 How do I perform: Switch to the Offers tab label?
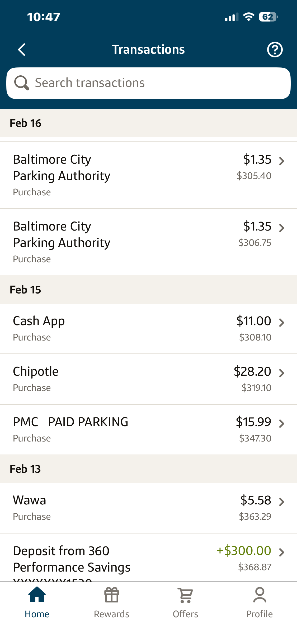pos(186,614)
